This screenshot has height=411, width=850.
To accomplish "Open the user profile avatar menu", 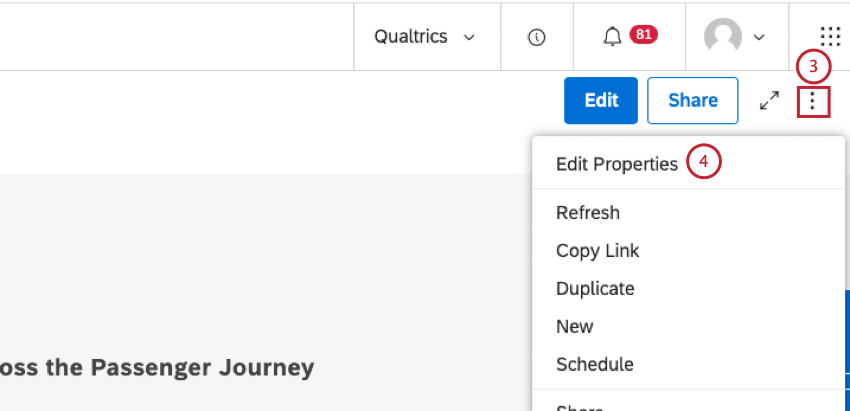I will click(x=722, y=37).
